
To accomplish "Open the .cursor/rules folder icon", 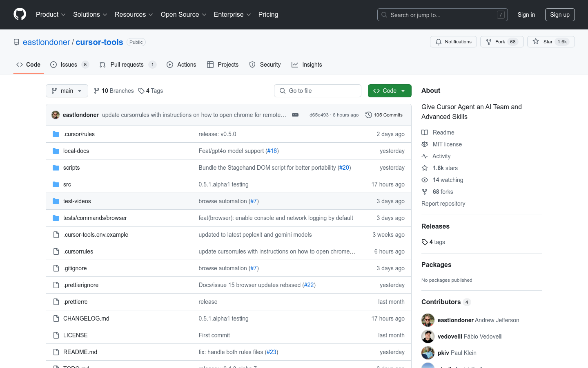I will (x=56, y=134).
